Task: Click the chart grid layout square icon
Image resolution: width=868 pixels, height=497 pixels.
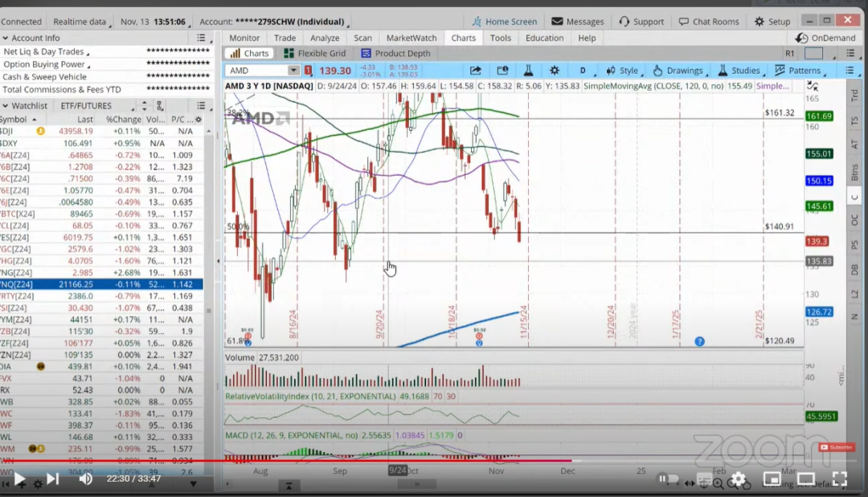Action: (813, 53)
